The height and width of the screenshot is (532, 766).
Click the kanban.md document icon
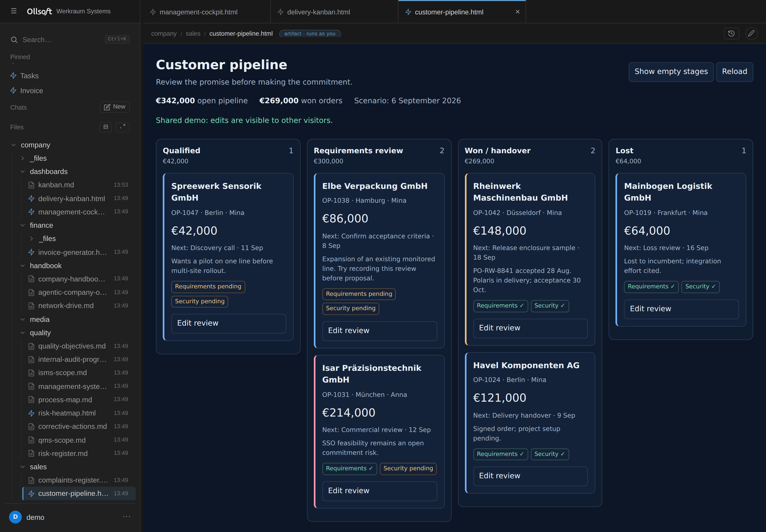tap(31, 185)
